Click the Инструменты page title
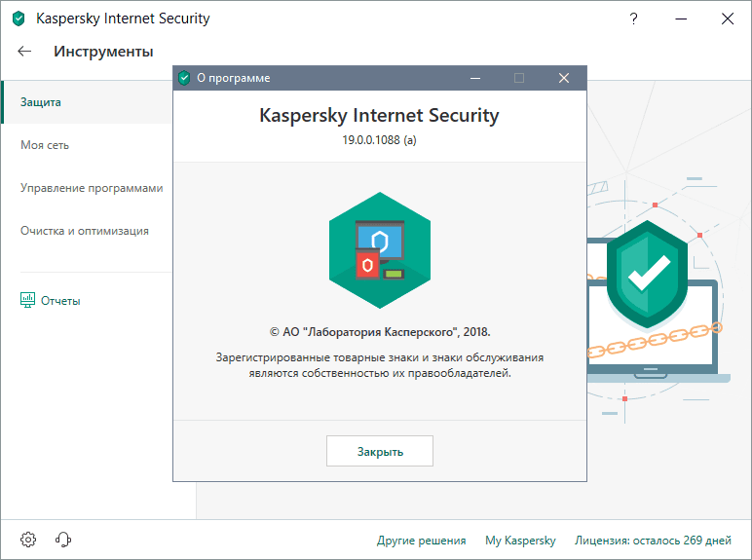 click(x=103, y=52)
